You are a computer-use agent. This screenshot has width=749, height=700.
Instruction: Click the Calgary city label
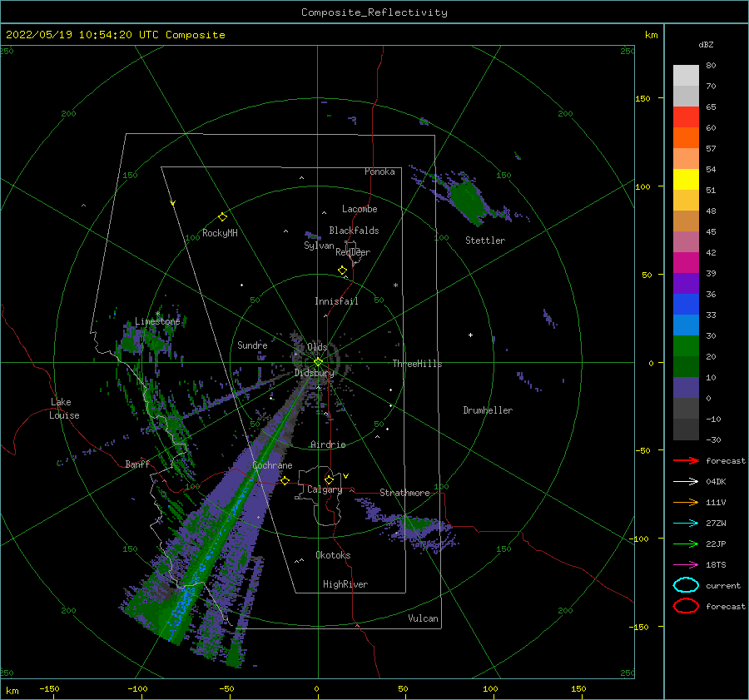pyautogui.click(x=325, y=489)
